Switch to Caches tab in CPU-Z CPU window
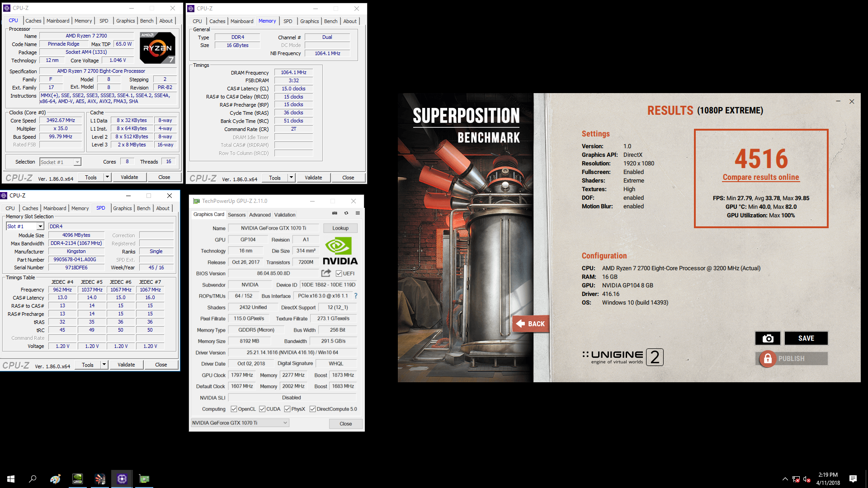This screenshot has width=868, height=488. click(x=33, y=21)
